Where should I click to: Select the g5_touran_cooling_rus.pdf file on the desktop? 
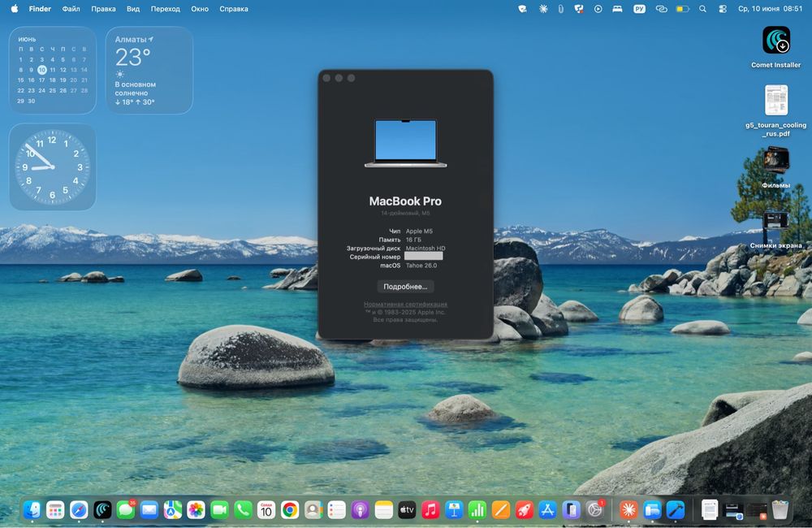pos(775,100)
